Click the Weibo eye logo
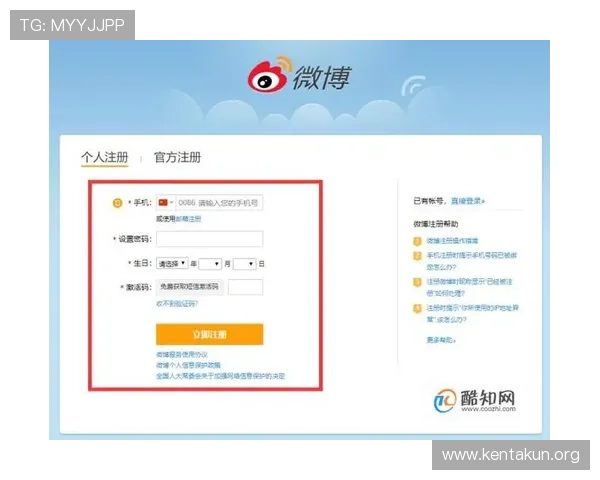The height and width of the screenshot is (480, 600). 269,75
